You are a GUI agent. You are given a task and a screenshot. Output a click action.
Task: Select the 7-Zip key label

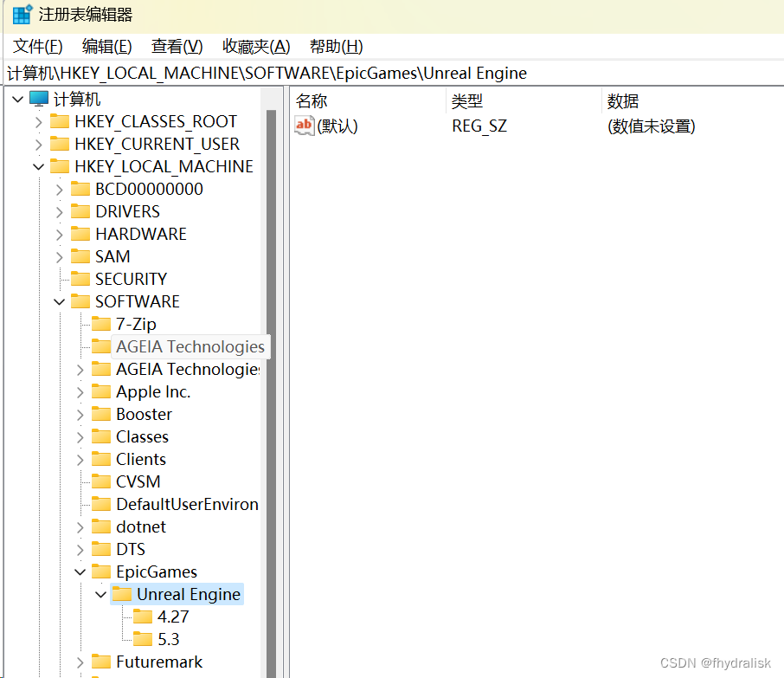tap(136, 324)
